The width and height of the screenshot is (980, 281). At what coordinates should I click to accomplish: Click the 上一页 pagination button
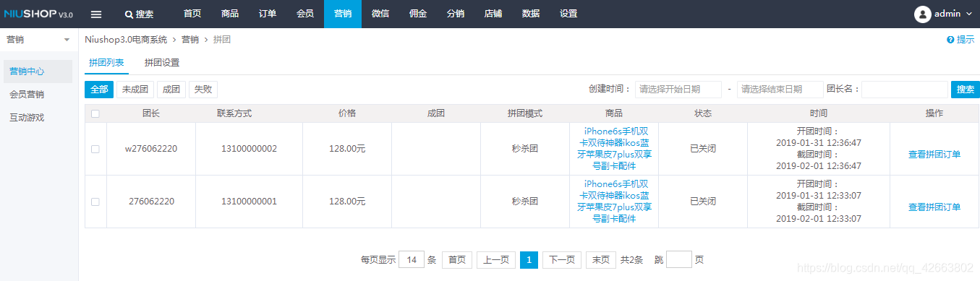(x=496, y=260)
